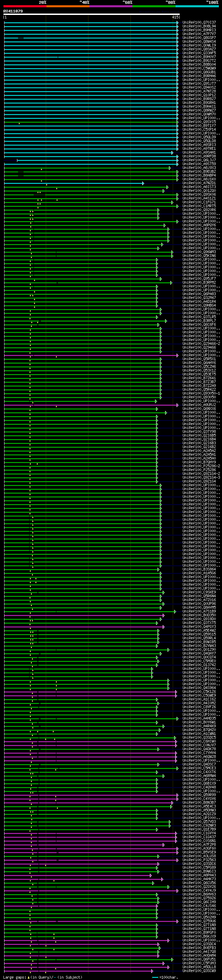Viewport: 222px width, 980px height.
Task: Select the UniRef100_C1MRT5 label
Action: (199, 206)
